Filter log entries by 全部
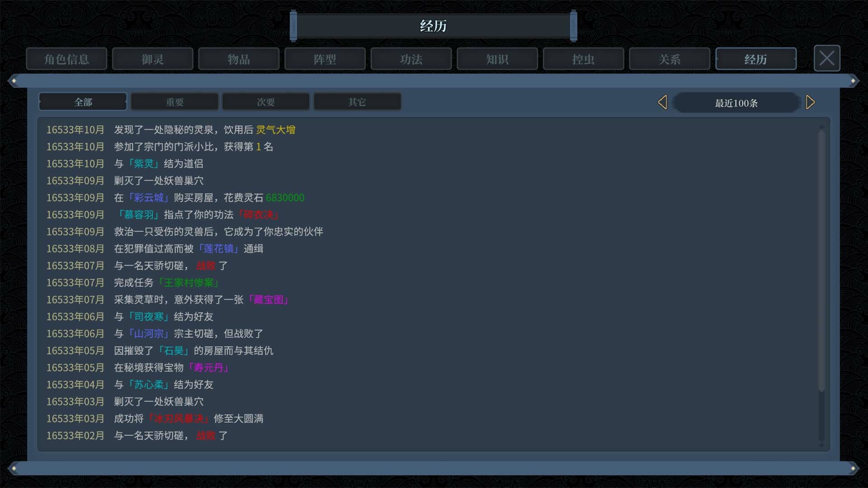 (83, 102)
